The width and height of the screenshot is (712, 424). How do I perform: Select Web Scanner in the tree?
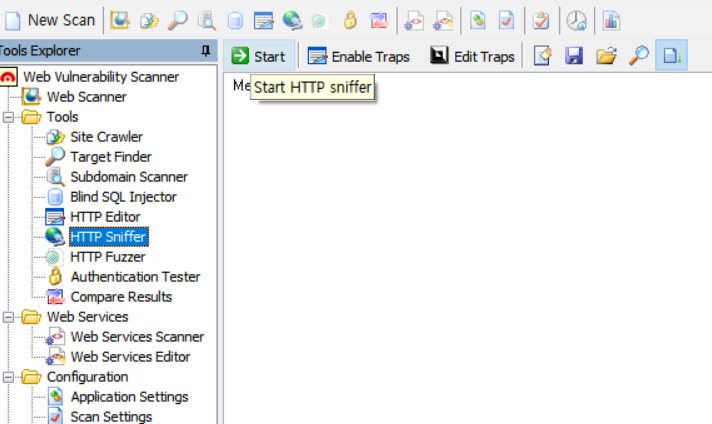click(87, 97)
